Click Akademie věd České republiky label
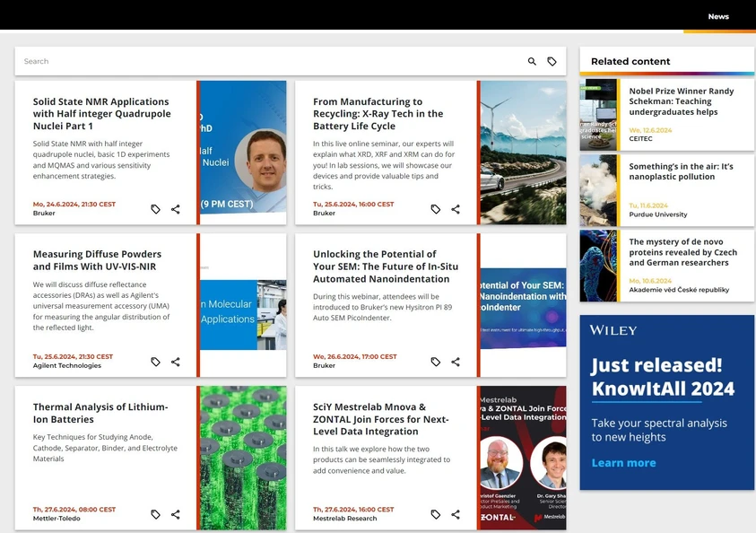This screenshot has height=533, width=756. tap(679, 290)
